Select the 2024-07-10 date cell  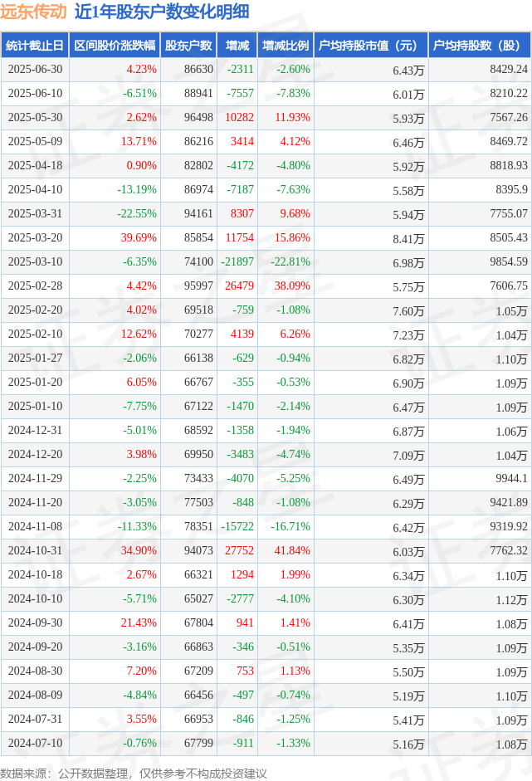click(x=36, y=743)
